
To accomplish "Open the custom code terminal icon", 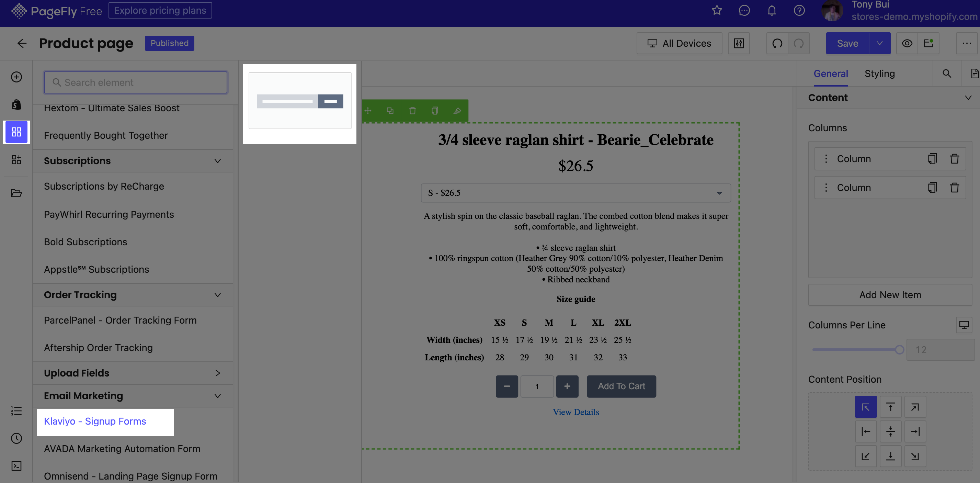I will [16, 466].
